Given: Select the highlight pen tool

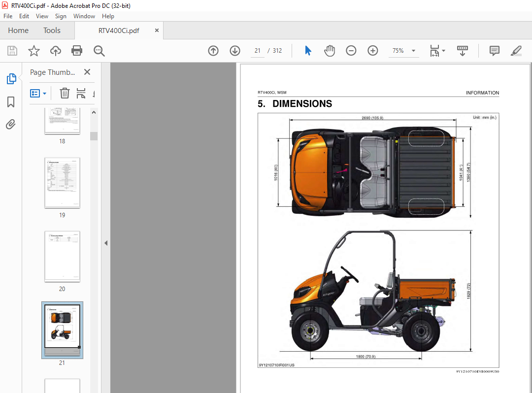Looking at the screenshot, I should (x=516, y=51).
